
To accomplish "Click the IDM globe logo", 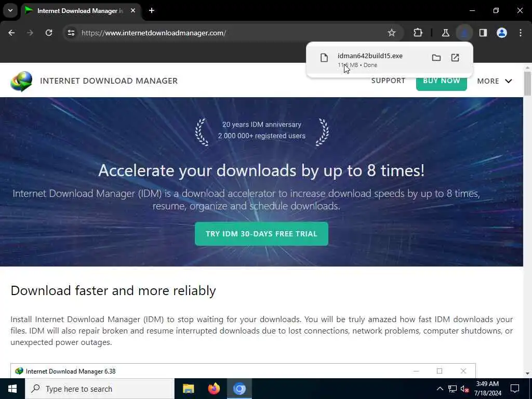I will 21,81.
